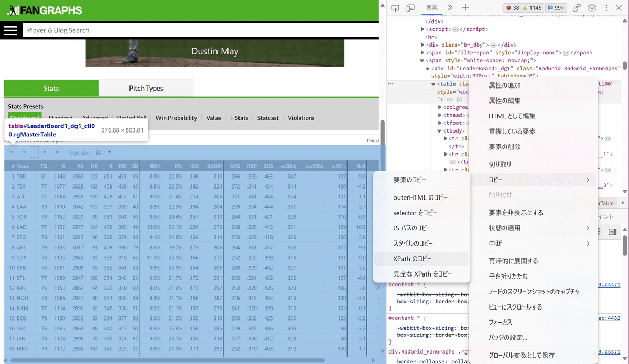Open the 38 errors counter
Viewport: 629px width, 364px height.
[513, 8]
